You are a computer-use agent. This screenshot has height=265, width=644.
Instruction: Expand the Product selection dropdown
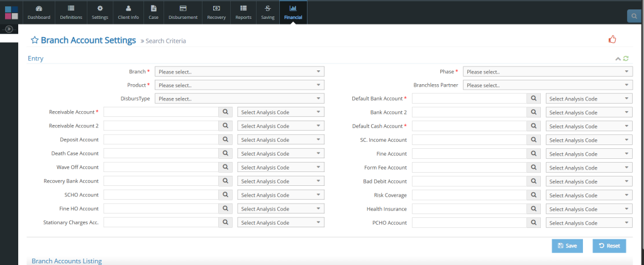[239, 85]
